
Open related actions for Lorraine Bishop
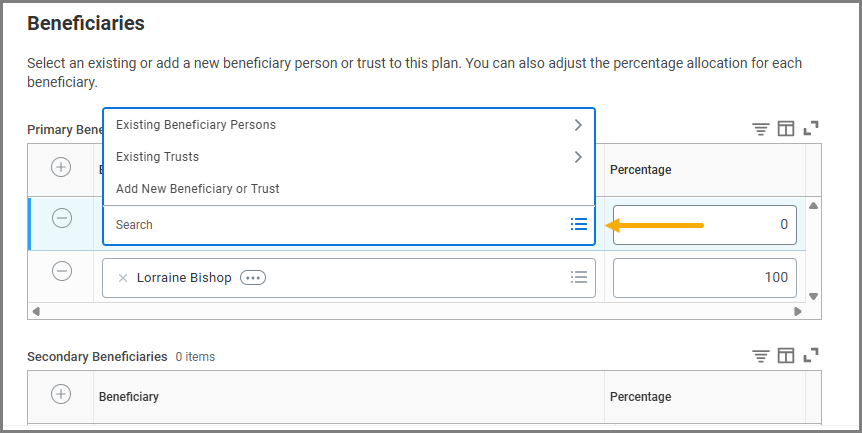tap(253, 278)
